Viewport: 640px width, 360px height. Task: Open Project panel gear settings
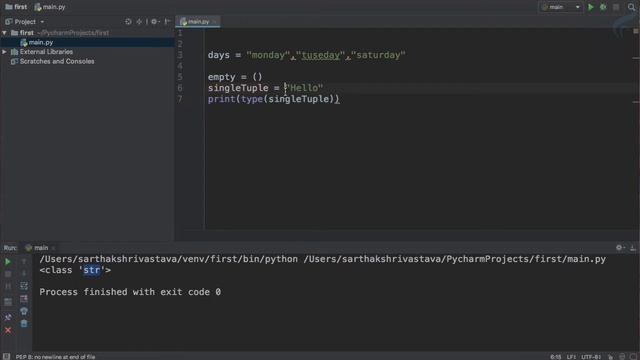coord(155,22)
